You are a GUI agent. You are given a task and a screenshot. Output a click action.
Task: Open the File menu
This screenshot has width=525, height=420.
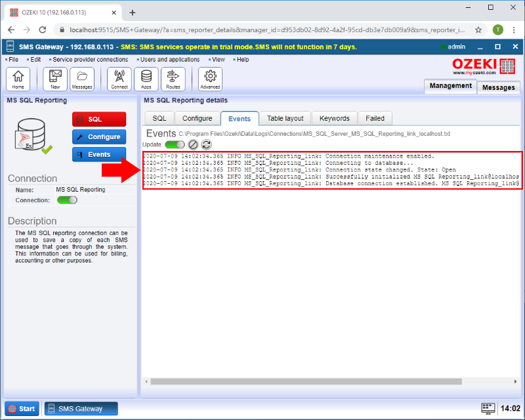[x=13, y=60]
